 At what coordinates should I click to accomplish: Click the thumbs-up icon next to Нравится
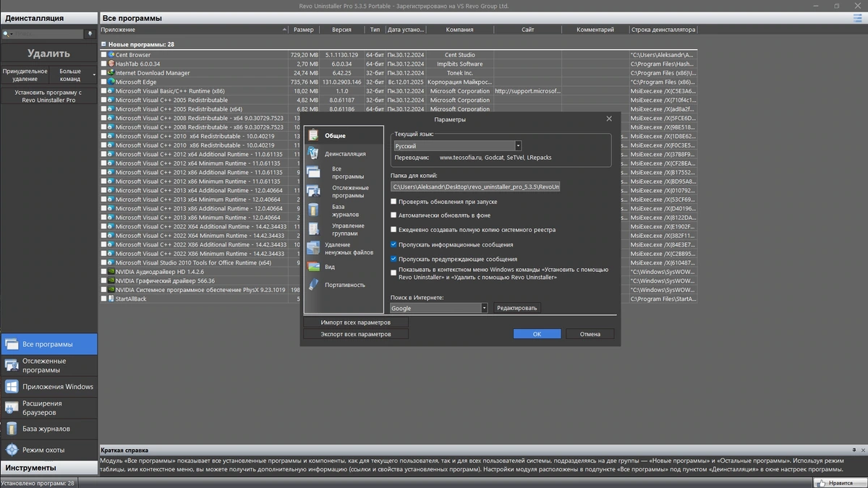tap(821, 483)
